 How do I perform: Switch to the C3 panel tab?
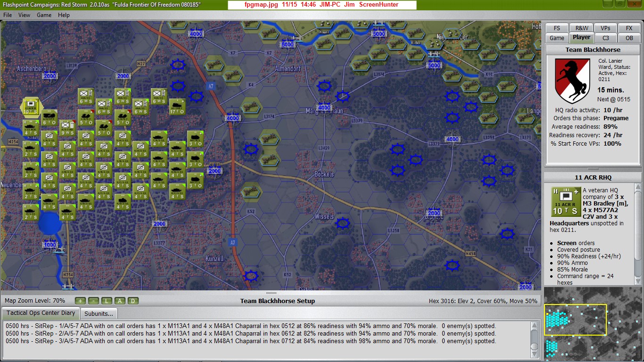pos(605,38)
